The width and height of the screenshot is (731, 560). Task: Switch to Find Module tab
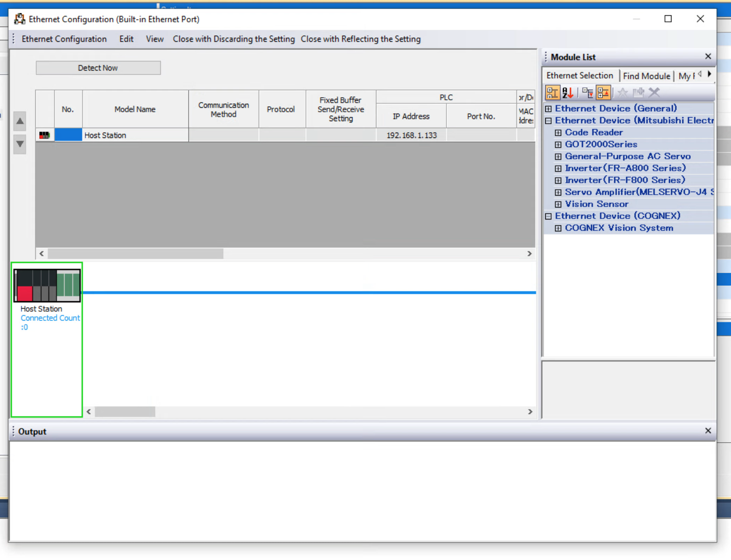(647, 76)
